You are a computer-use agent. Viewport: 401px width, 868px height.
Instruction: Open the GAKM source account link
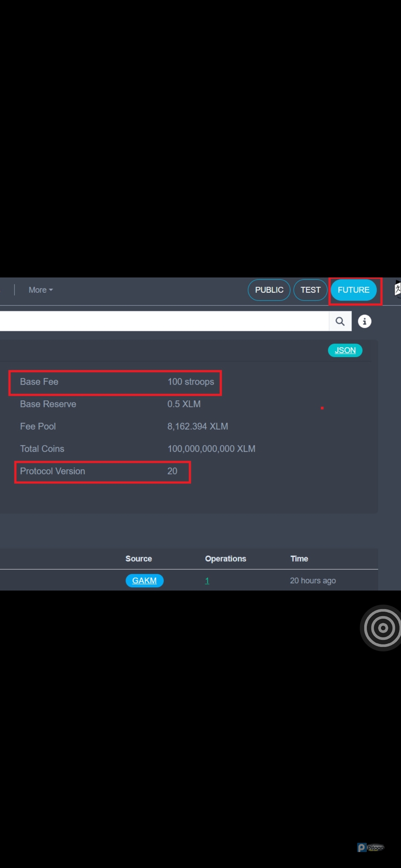144,581
